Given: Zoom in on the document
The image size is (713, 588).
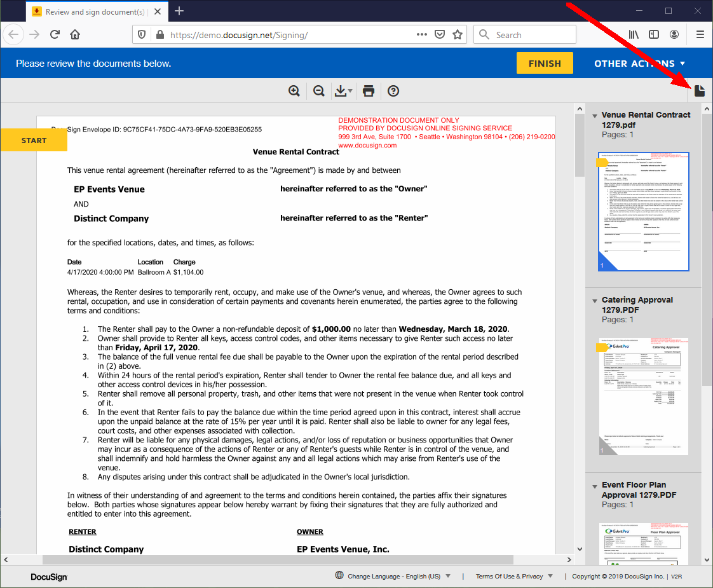Looking at the screenshot, I should click(x=294, y=91).
